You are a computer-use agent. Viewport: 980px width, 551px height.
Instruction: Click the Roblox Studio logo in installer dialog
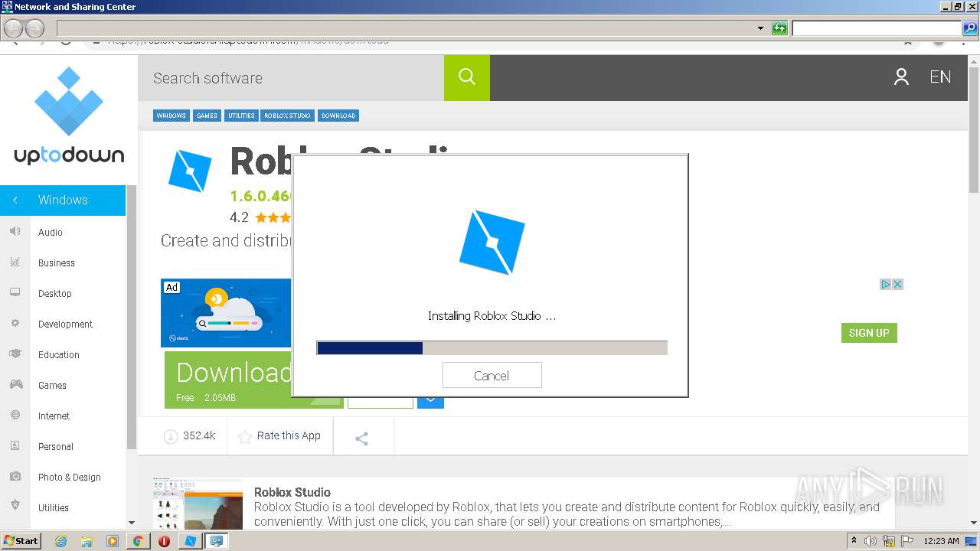tap(492, 242)
